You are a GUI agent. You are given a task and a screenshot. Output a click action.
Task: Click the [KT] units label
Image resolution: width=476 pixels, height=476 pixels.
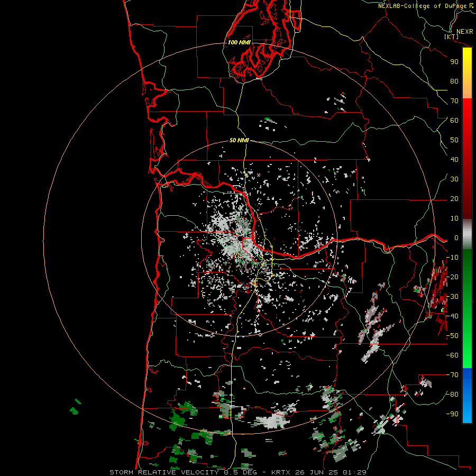tap(452, 37)
